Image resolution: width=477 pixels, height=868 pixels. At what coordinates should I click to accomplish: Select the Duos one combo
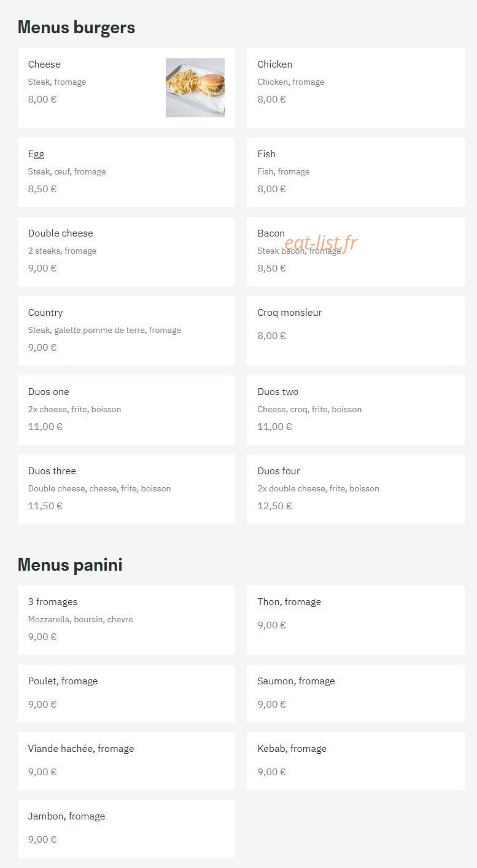pos(126,410)
